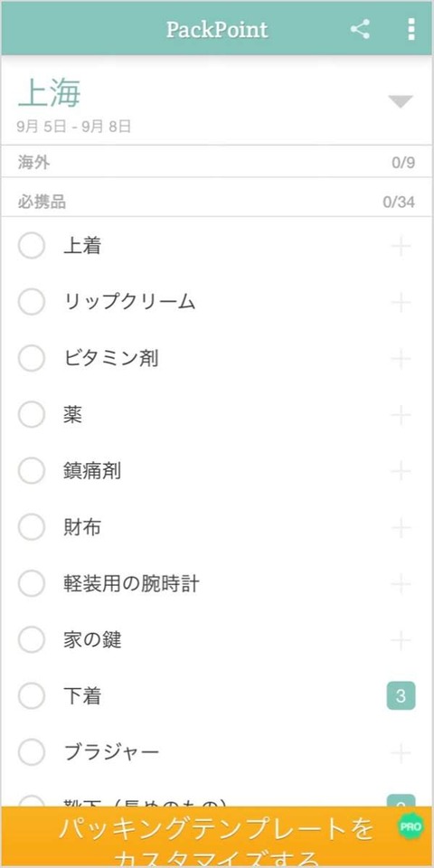This screenshot has height=868, width=434.
Task: Tap plus icon beside ビタミン剤
Action: click(401, 359)
